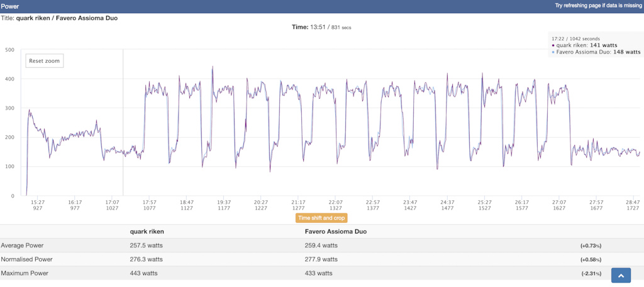644x287 pixels.
Task: Click the Reset zoom button
Action: tap(45, 61)
